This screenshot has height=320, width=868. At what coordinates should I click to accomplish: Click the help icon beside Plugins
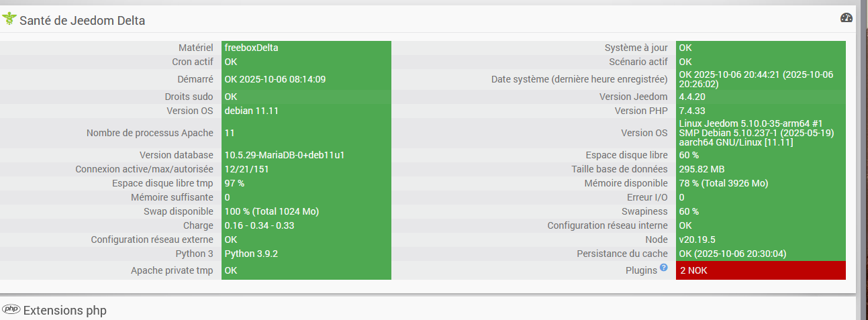coord(663,268)
